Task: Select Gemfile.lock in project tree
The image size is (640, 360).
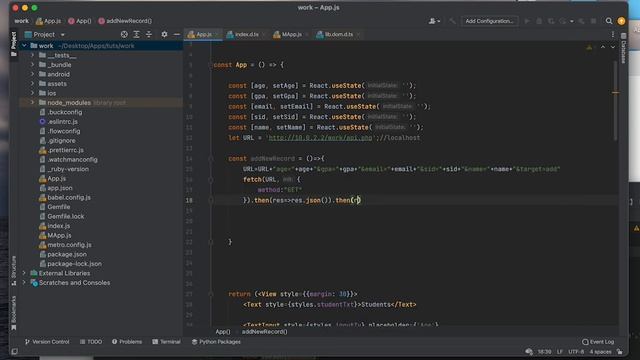Action: point(66,216)
